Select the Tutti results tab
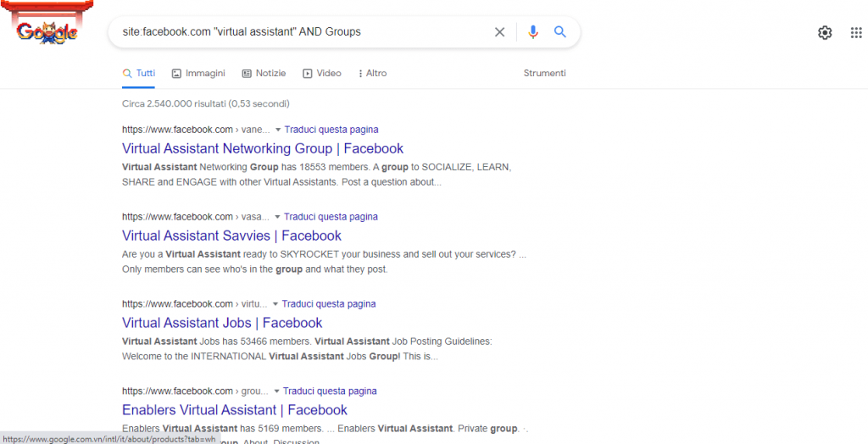Screen dimensions: 868x444 pyautogui.click(x=138, y=73)
